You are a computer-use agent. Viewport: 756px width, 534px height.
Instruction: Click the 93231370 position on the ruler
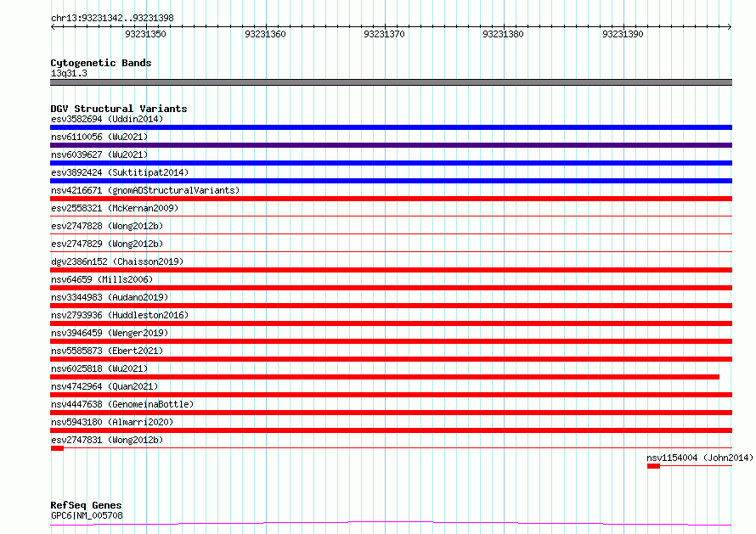pyautogui.click(x=383, y=34)
